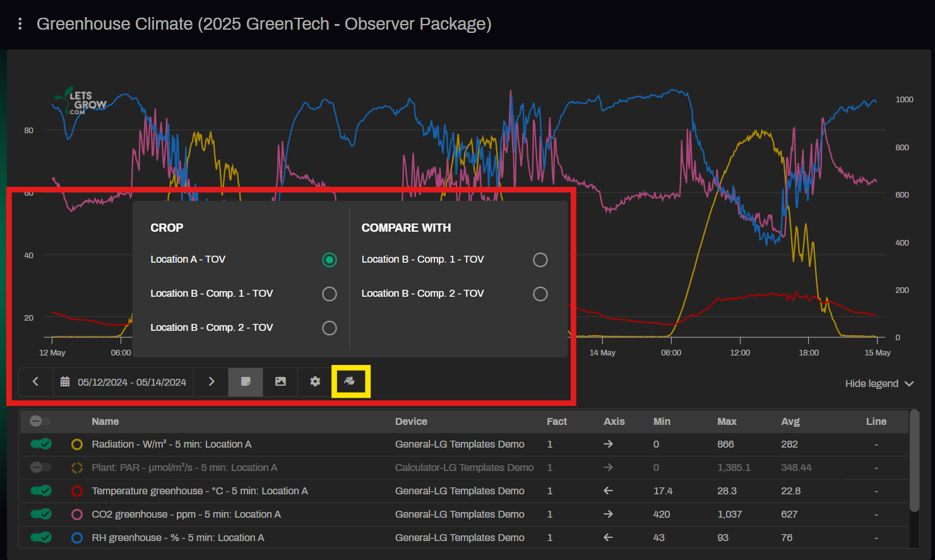This screenshot has height=560, width=935.
Task: Turn off CO2 greenhouse series toggle
Action: pos(41,515)
